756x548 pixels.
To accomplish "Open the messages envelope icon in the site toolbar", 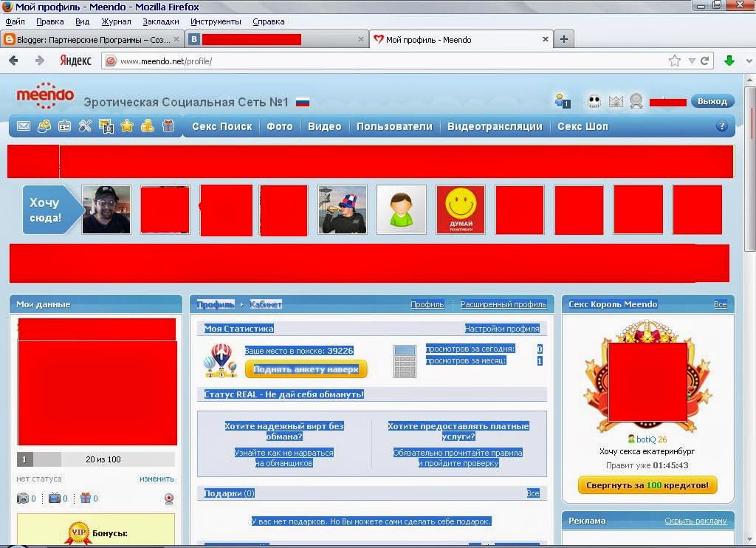I will (x=24, y=126).
